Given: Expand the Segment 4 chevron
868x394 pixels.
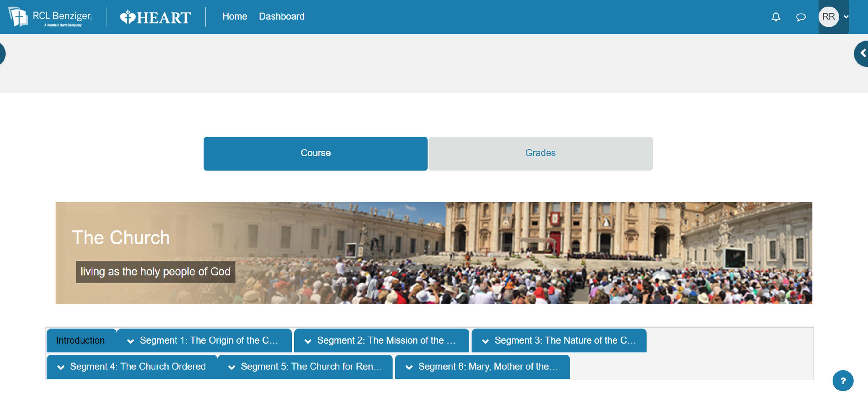Looking at the screenshot, I should click(61, 367).
